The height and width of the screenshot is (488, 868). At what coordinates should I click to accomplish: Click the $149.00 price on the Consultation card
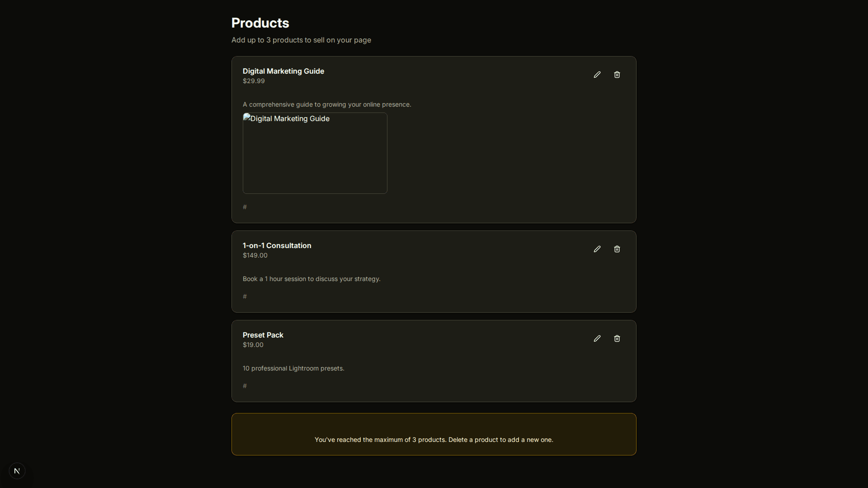255,255
